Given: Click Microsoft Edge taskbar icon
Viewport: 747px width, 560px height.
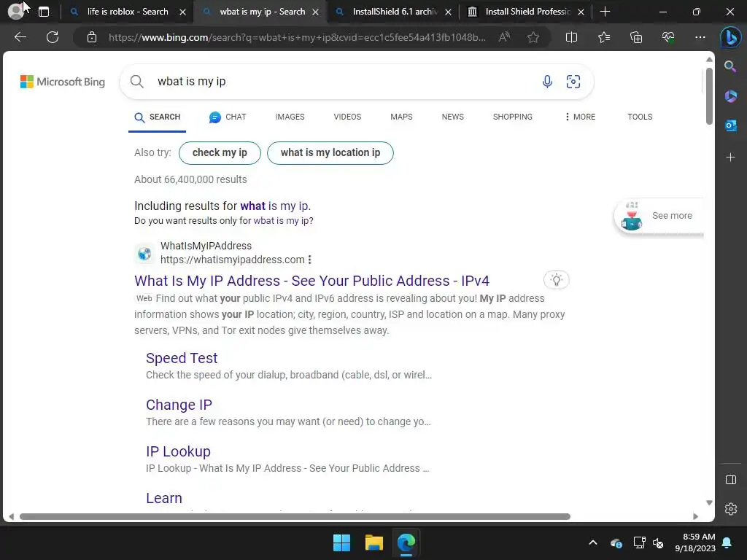Looking at the screenshot, I should click(x=406, y=542).
